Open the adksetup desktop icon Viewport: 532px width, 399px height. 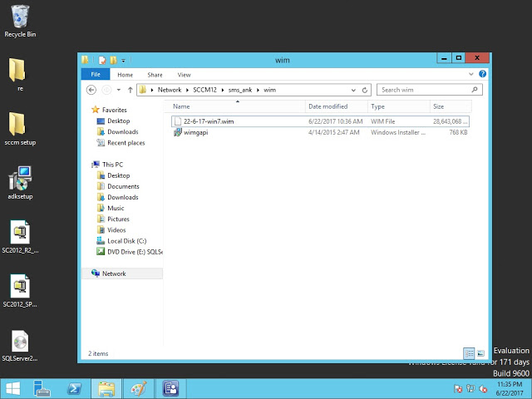tap(19, 180)
